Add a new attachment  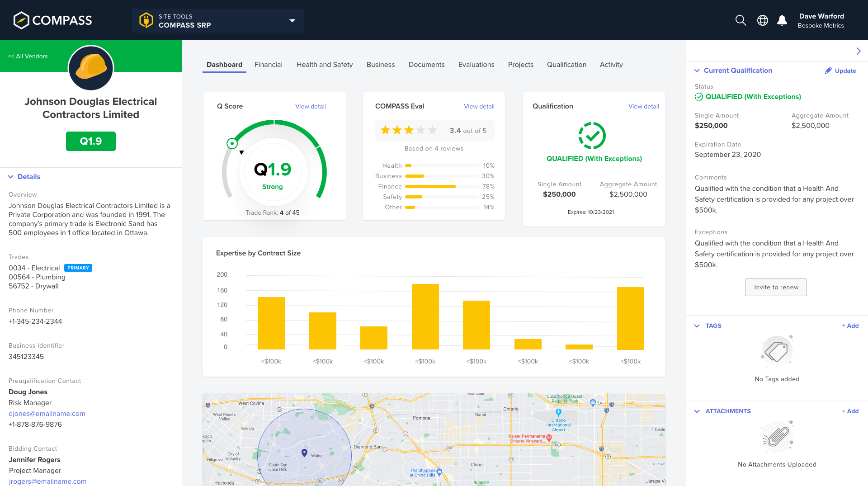pos(850,411)
